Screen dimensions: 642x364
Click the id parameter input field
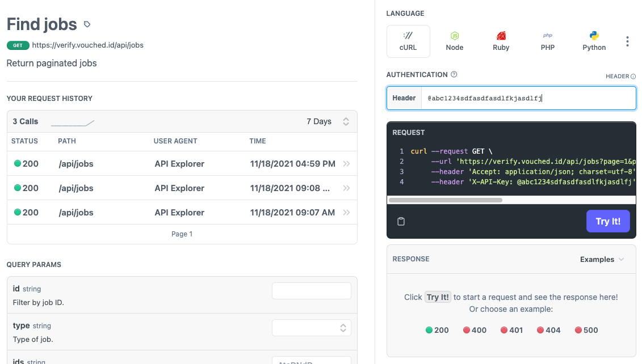(312, 291)
